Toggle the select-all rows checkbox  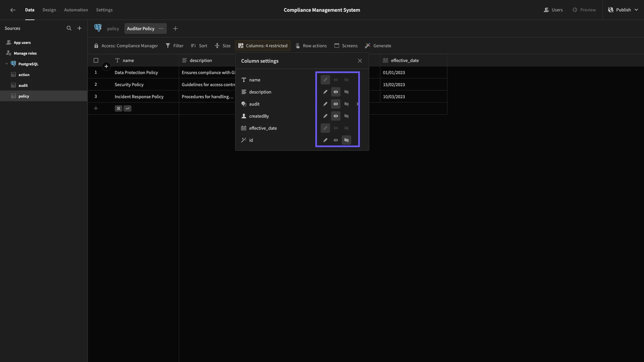96,61
